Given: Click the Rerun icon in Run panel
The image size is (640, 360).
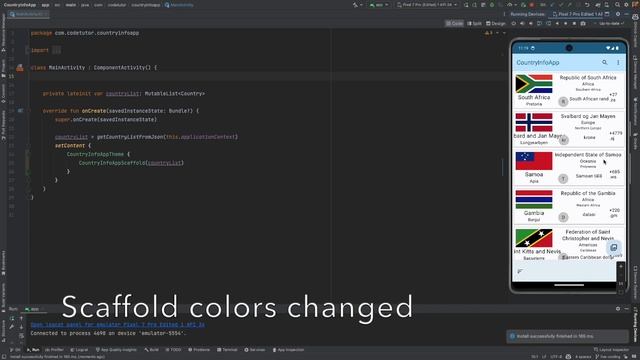Looking at the screenshot, I should tap(12, 318).
